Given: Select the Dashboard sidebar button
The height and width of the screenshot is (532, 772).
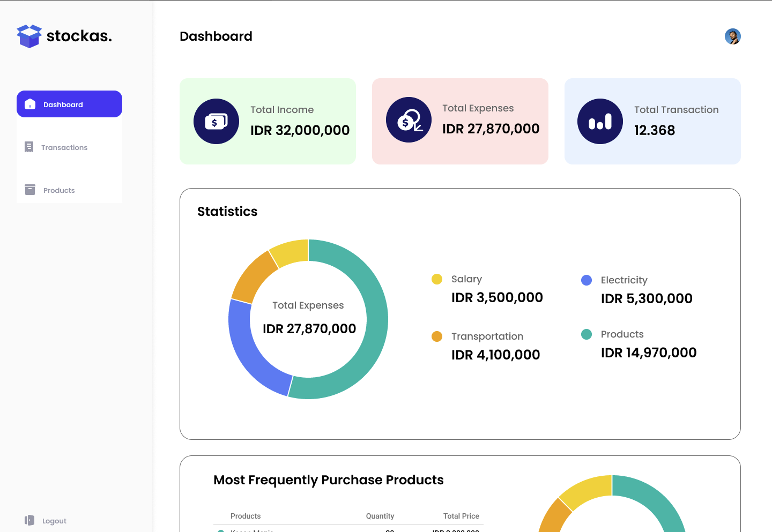Looking at the screenshot, I should coord(69,104).
